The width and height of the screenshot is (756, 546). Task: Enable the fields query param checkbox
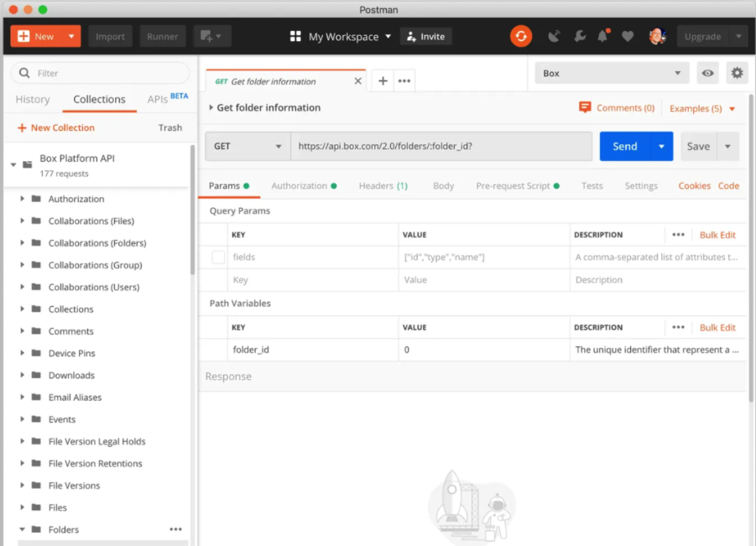(218, 257)
